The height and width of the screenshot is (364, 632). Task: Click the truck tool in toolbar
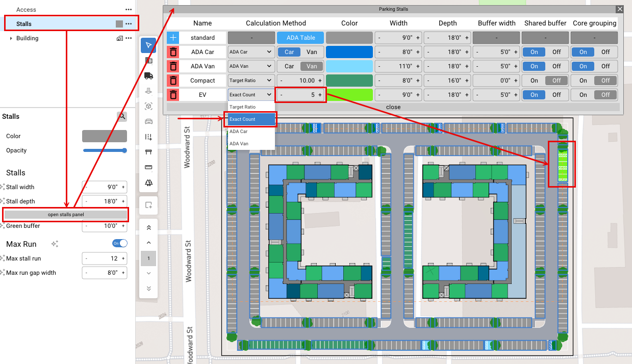click(148, 75)
